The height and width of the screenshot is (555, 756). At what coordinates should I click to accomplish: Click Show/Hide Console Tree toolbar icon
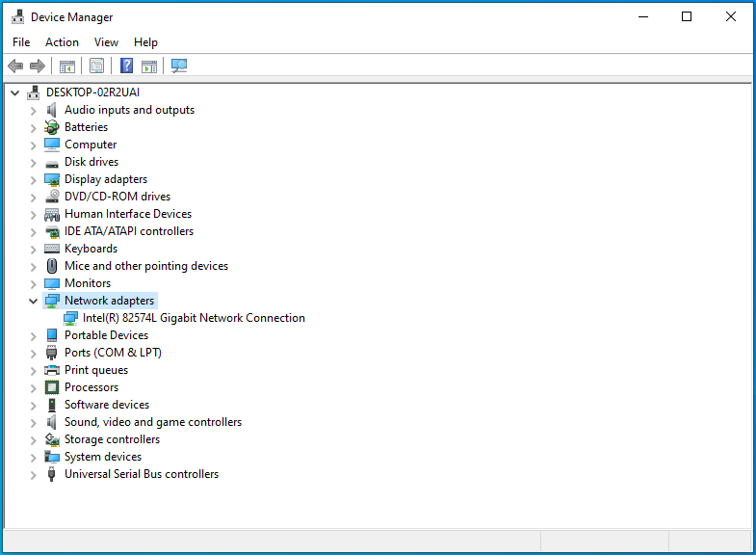tap(67, 66)
